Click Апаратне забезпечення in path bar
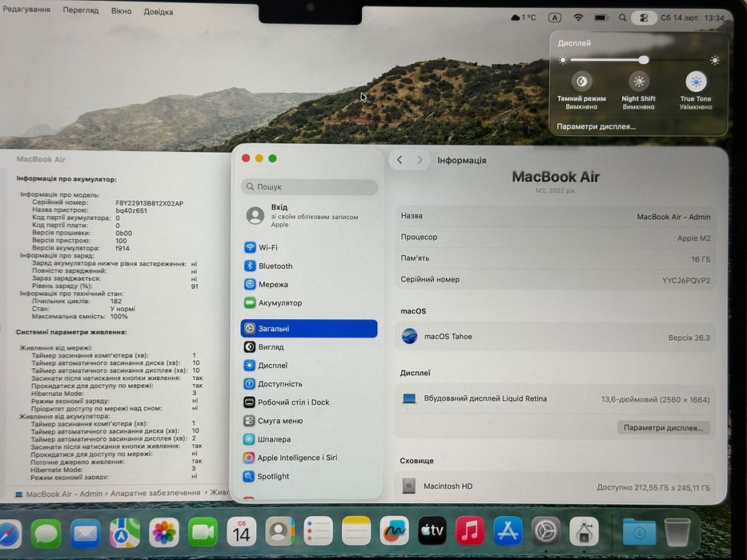The height and width of the screenshot is (560, 747). click(x=155, y=493)
